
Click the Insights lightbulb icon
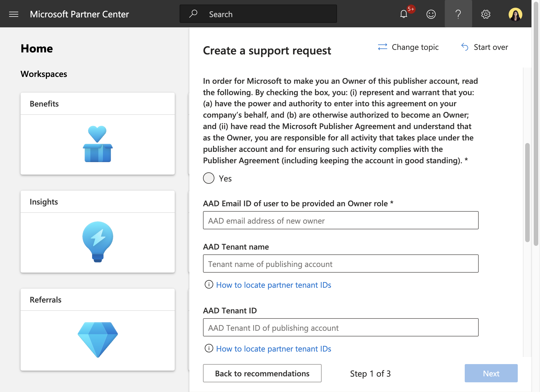point(98,242)
